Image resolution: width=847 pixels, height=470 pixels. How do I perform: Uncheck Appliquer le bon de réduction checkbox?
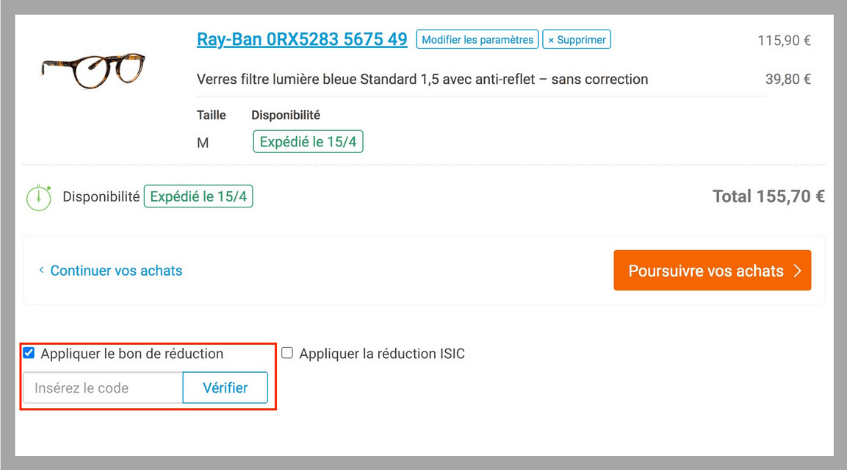[29, 353]
